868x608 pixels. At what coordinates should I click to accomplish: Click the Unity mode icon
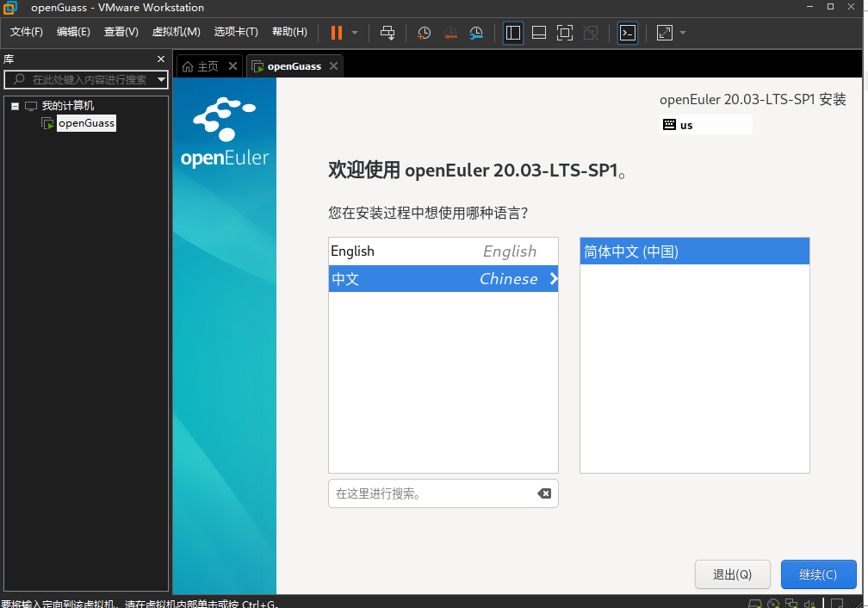[x=591, y=33]
